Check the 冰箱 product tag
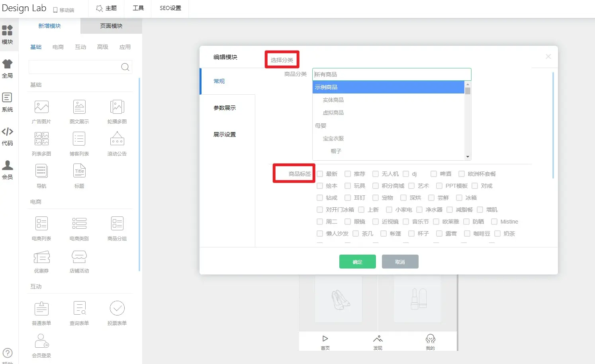This screenshot has height=364, width=595. [x=459, y=197]
